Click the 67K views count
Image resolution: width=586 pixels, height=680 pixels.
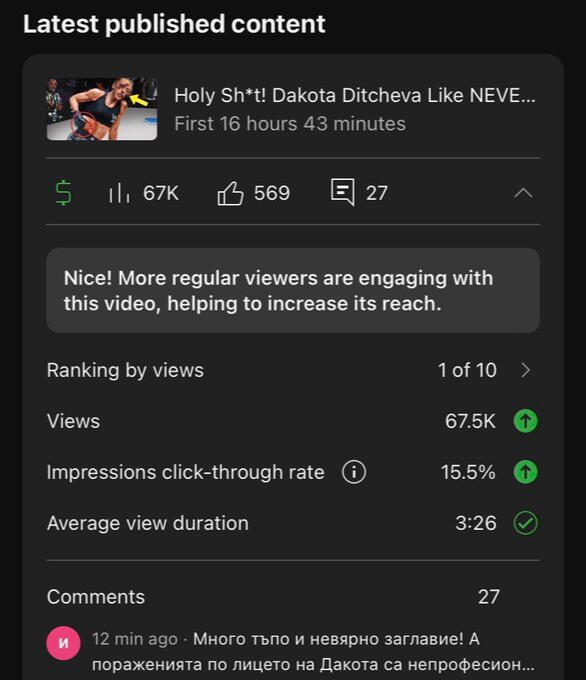click(x=161, y=193)
